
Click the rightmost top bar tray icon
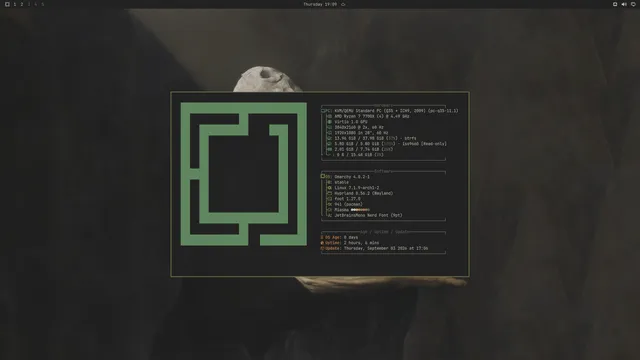[x=633, y=4]
